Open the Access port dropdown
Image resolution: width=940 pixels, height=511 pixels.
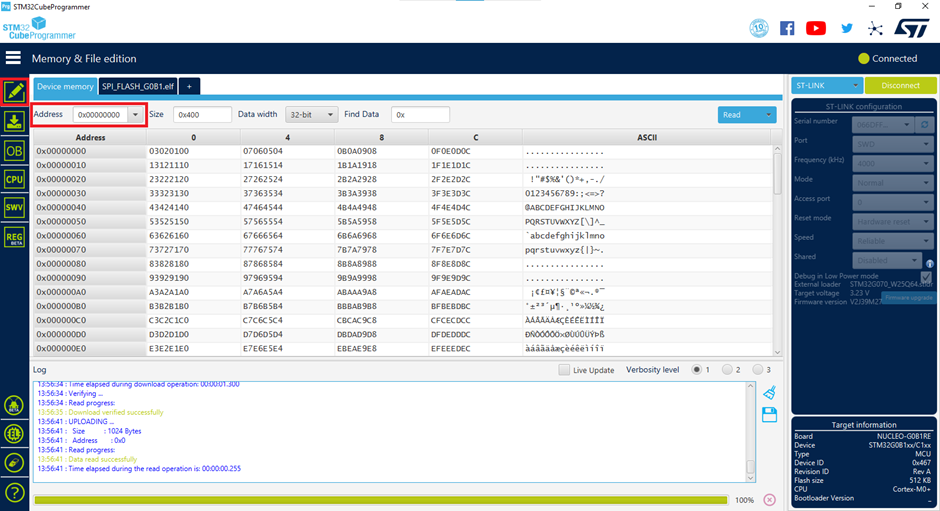coord(891,202)
